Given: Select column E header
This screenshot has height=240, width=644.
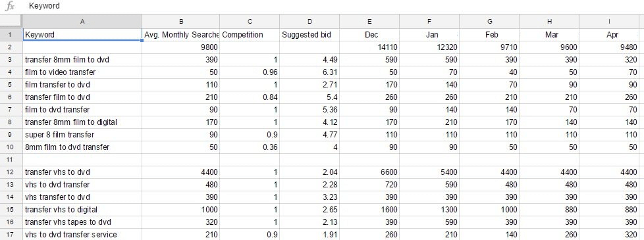Looking at the screenshot, I should [x=369, y=21].
